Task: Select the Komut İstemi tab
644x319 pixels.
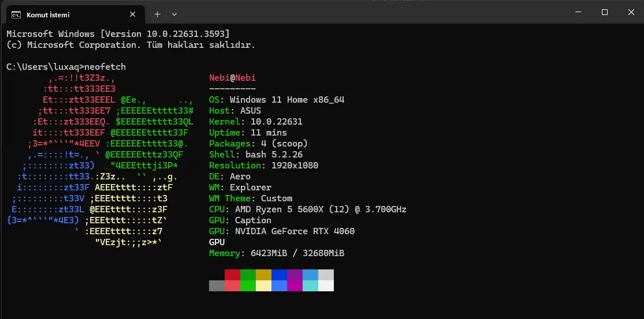Action: click(75, 15)
